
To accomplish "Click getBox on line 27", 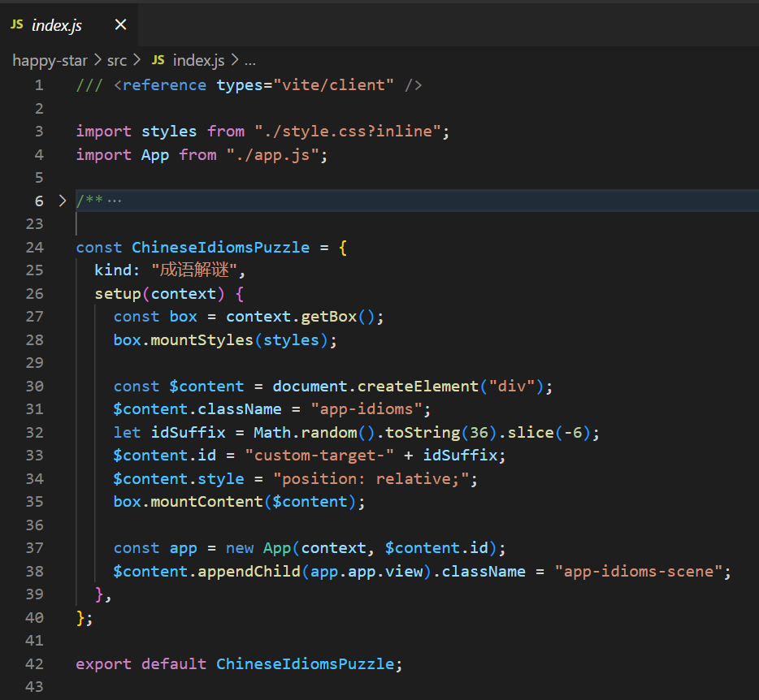I will pos(328,317).
